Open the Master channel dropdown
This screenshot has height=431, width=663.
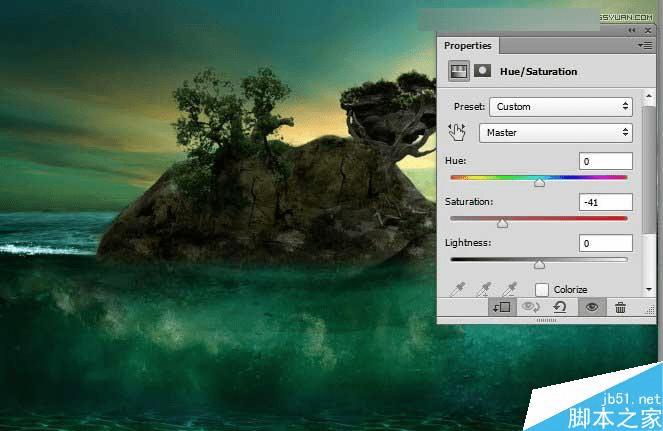[556, 132]
